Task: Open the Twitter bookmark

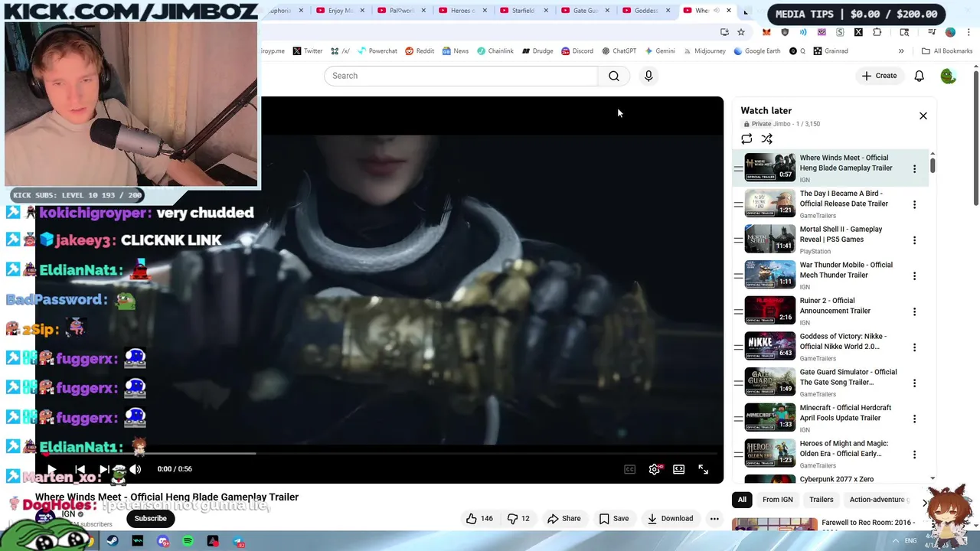Action: point(308,51)
